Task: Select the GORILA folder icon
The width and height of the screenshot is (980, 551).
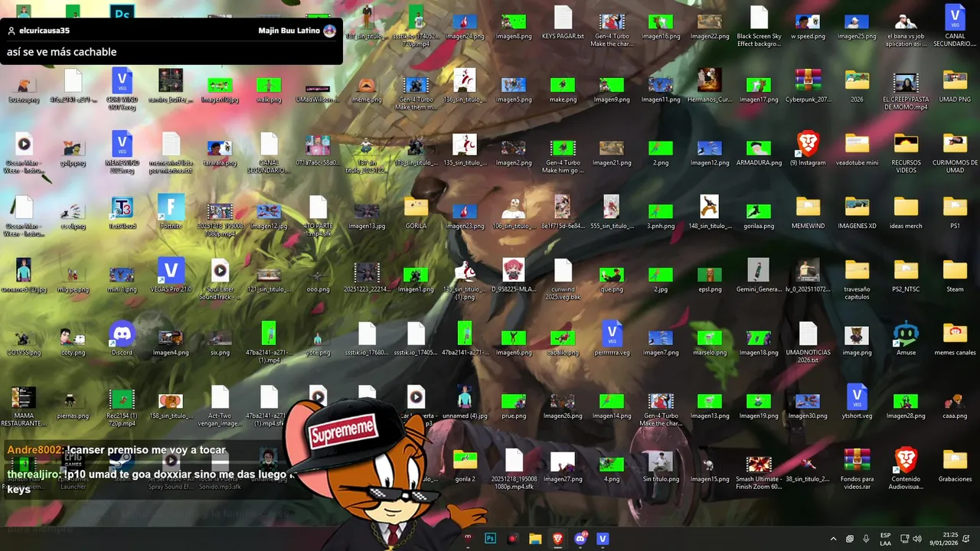Action: click(416, 212)
